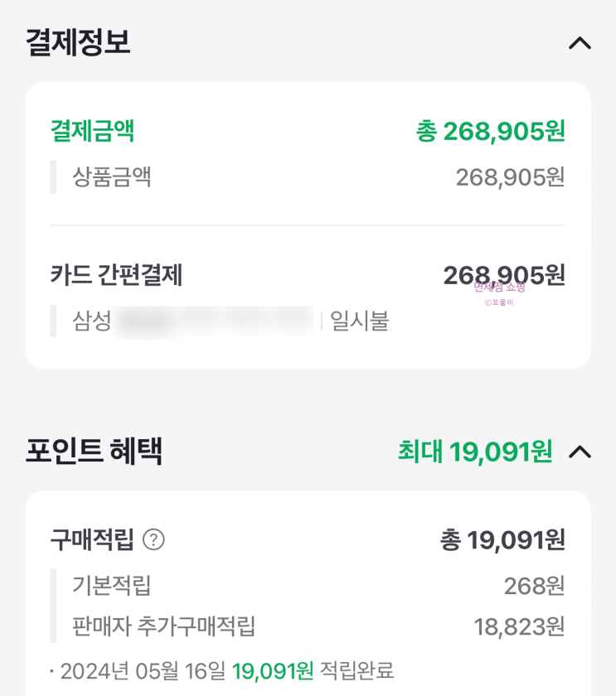
Task: Click the 일시불 installment text
Action: point(360,321)
